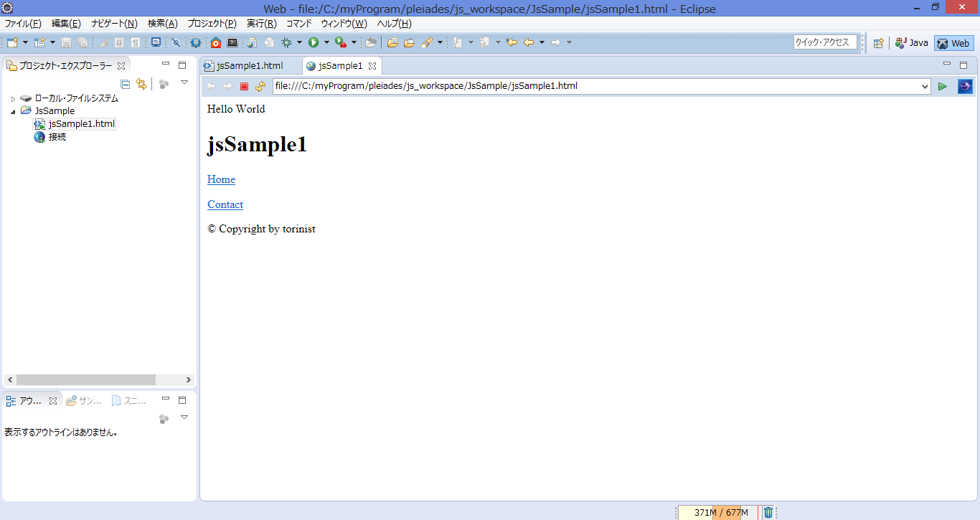Image resolution: width=980 pixels, height=520 pixels.
Task: Collapse all nodes in Project Explorer
Action: (126, 84)
